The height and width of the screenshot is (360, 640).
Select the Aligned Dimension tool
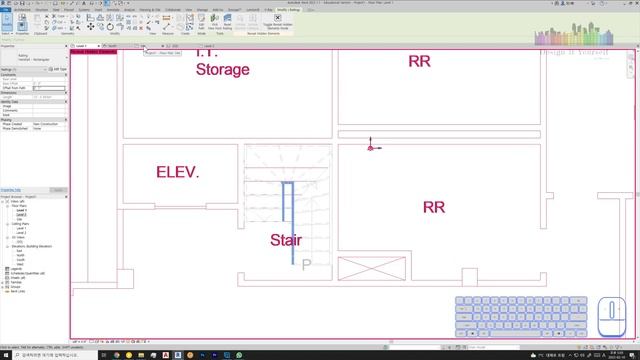(x=167, y=18)
